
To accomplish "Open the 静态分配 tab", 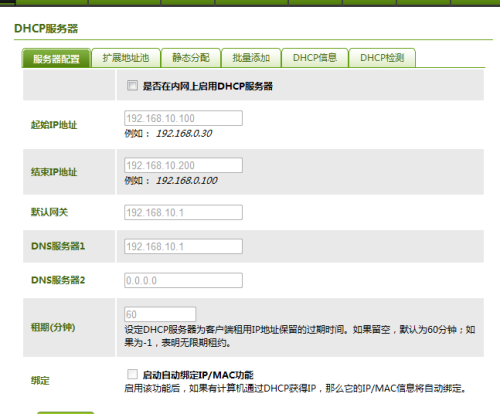I will point(191,58).
